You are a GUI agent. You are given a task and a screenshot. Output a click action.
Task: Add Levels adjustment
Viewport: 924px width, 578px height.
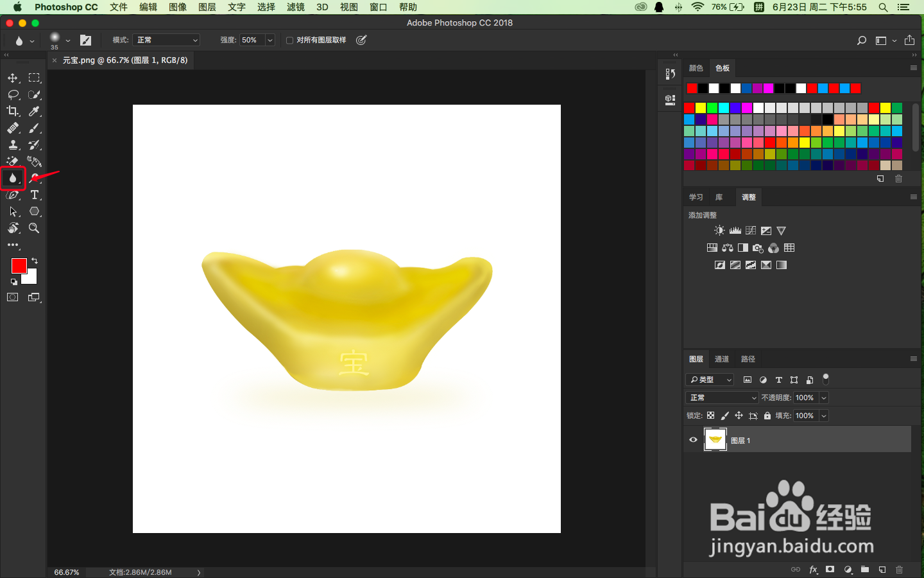(735, 231)
